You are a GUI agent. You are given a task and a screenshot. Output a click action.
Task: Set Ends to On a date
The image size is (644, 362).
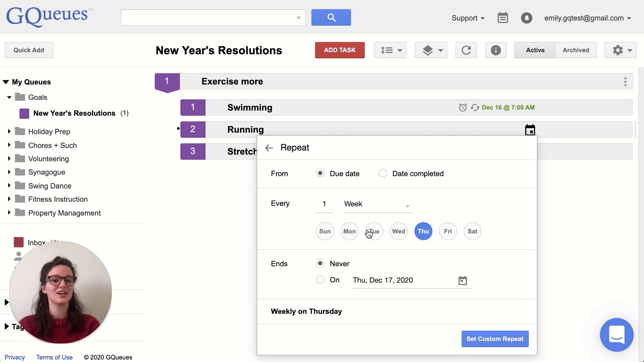320,280
